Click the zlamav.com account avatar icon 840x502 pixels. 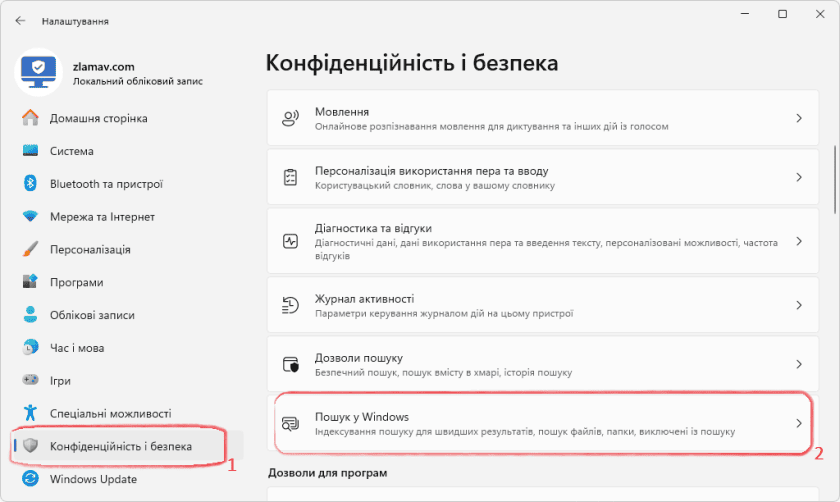click(x=38, y=72)
